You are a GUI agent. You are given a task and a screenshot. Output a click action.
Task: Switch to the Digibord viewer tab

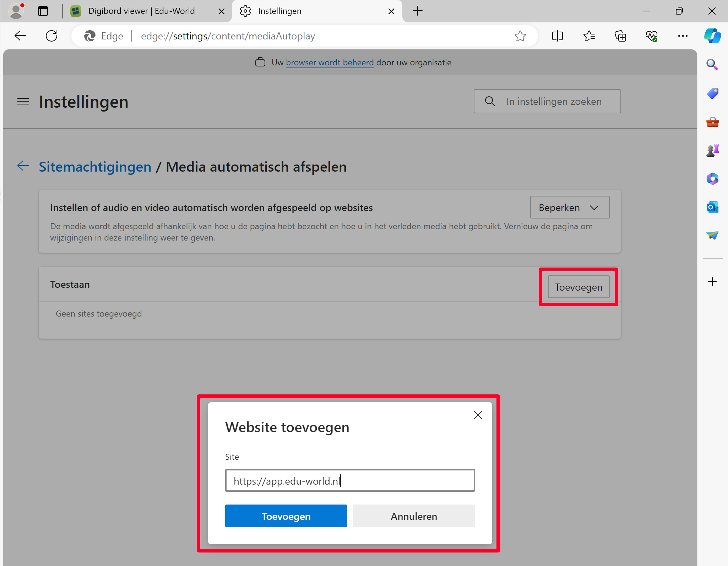[141, 11]
